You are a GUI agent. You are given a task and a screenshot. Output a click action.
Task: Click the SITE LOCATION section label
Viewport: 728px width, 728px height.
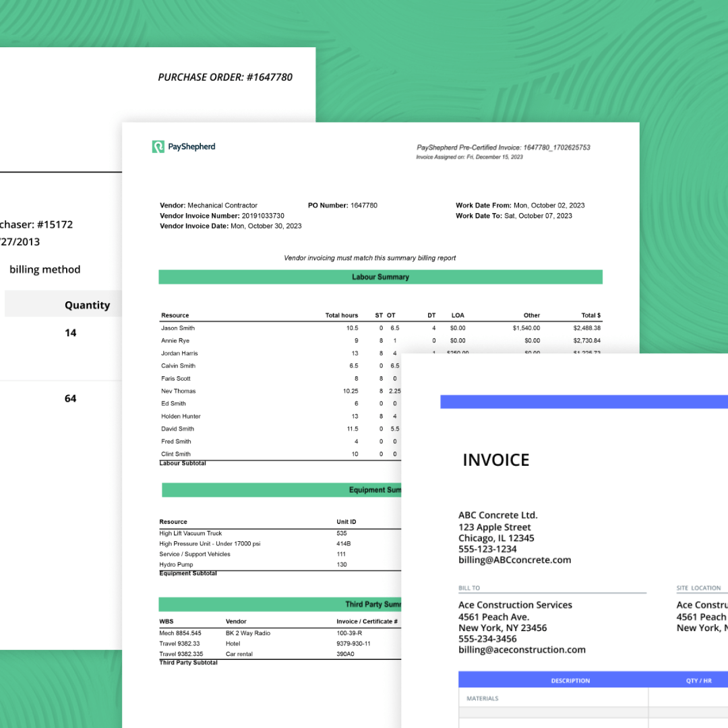[698, 588]
